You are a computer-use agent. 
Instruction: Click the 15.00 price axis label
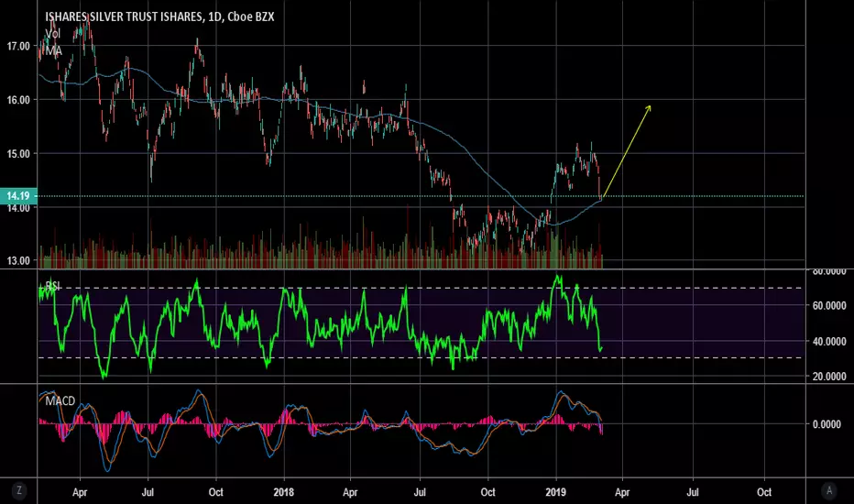pos(18,154)
